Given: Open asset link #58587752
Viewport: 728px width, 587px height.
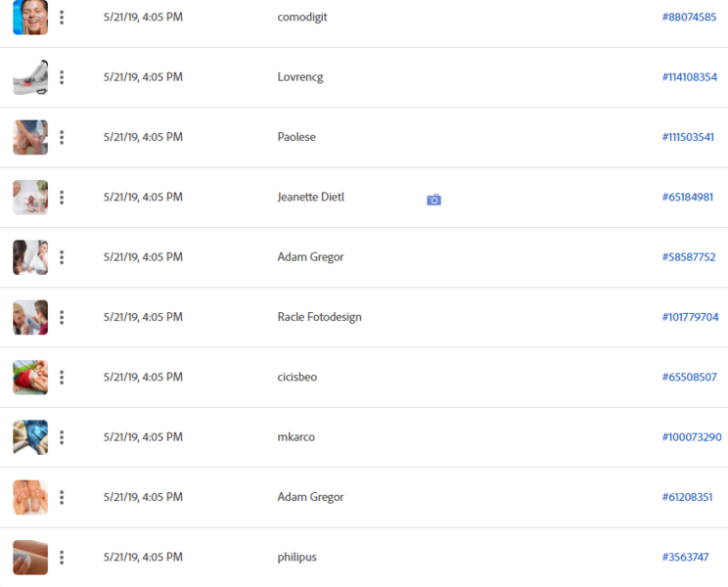Looking at the screenshot, I should 689,257.
